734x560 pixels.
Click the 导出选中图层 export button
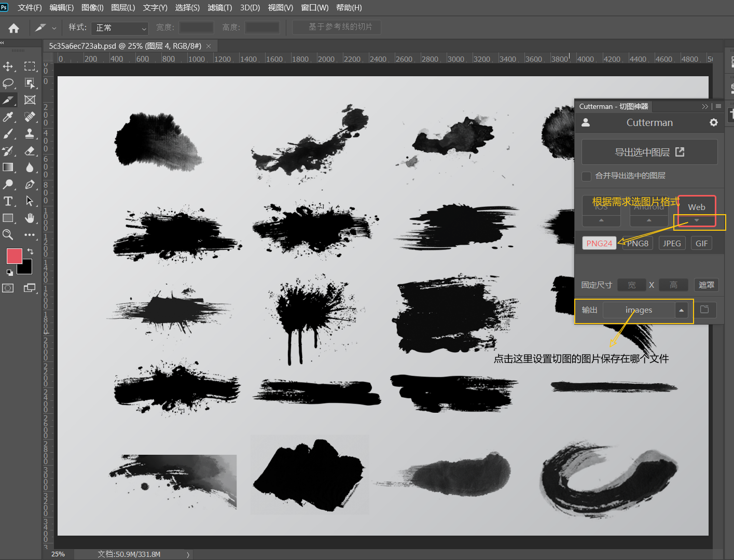(x=649, y=152)
